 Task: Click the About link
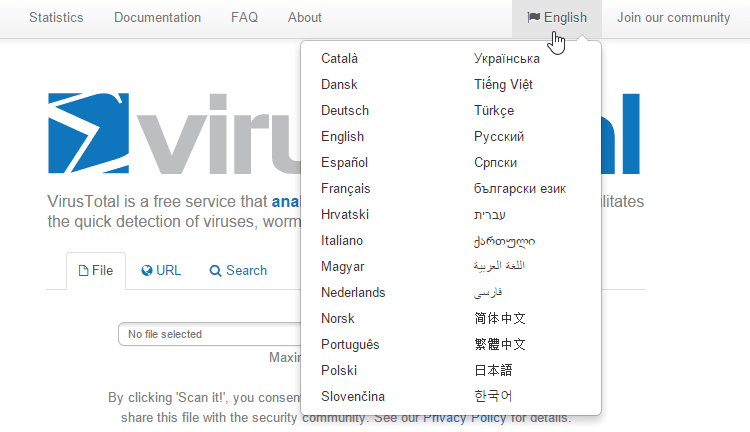coord(304,18)
